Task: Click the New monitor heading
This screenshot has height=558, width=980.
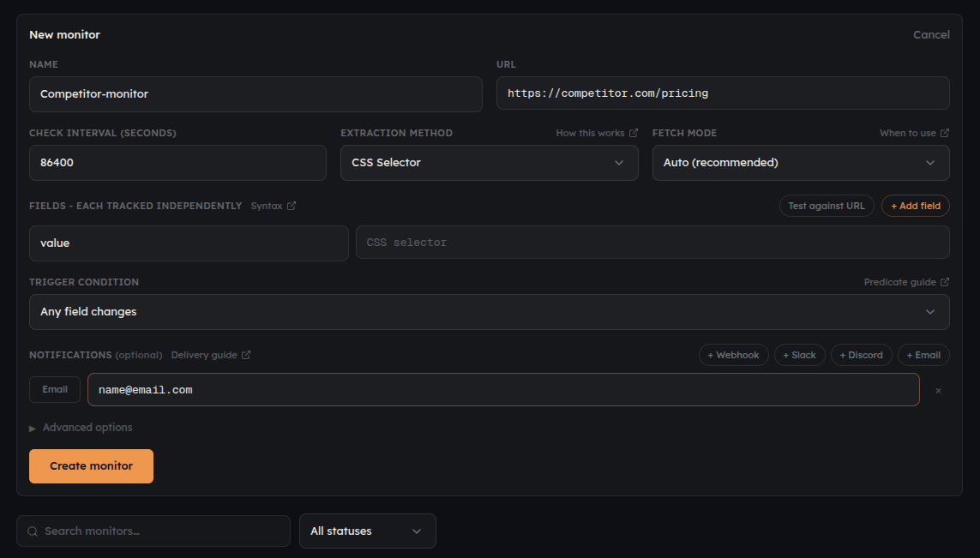Action: [x=64, y=35]
